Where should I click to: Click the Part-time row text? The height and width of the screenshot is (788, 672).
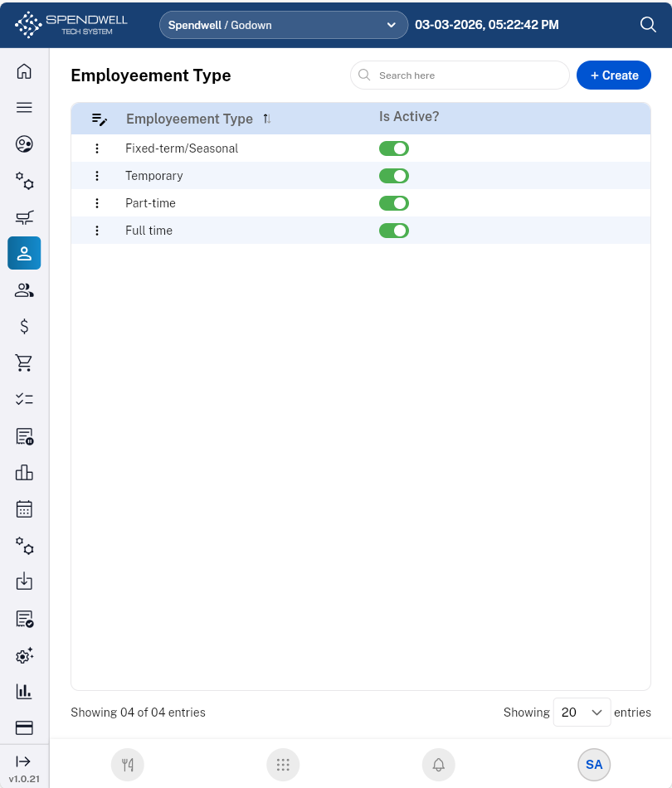(x=150, y=203)
